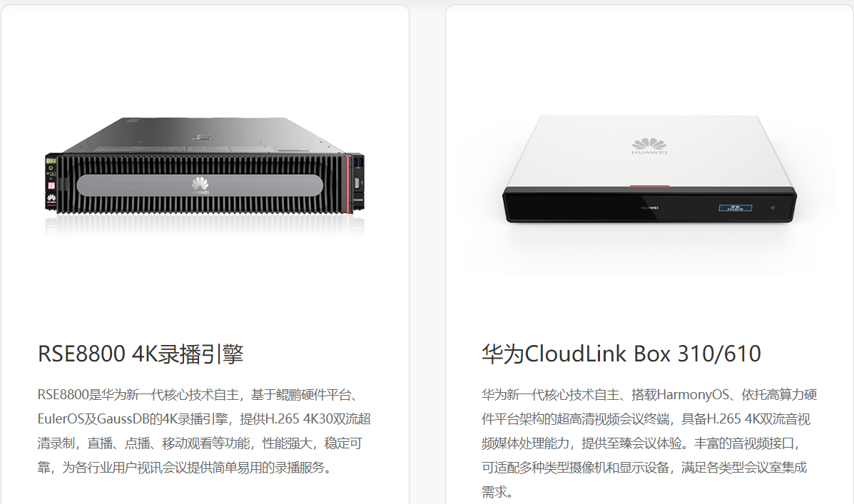854x504 pixels.
Task: Click the USB ports on the server's right ear
Action: pyautogui.click(x=358, y=162)
